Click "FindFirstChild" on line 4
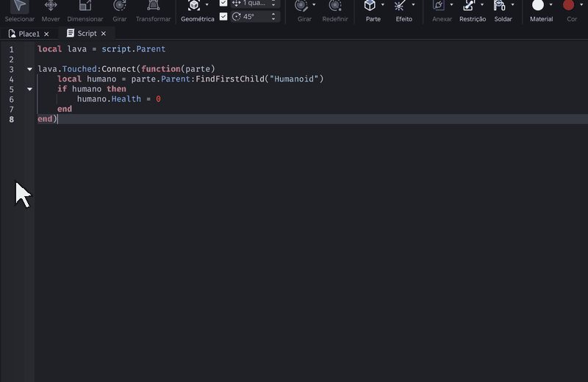Viewport: 588px width, 382px height. click(230, 79)
